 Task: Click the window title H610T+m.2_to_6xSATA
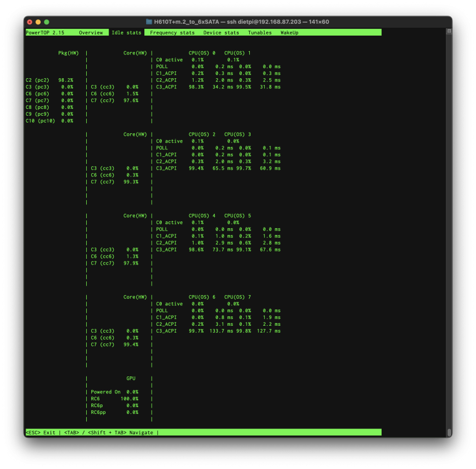pos(186,22)
